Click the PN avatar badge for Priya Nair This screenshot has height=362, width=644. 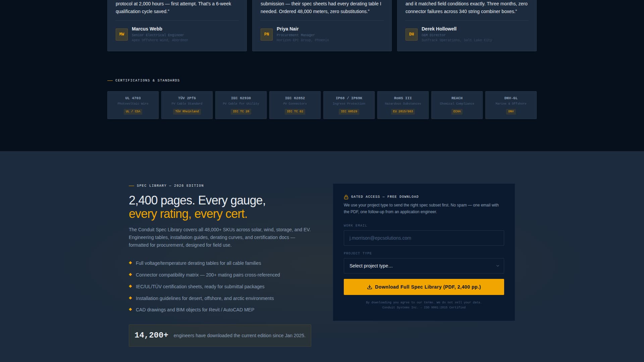pyautogui.click(x=266, y=34)
